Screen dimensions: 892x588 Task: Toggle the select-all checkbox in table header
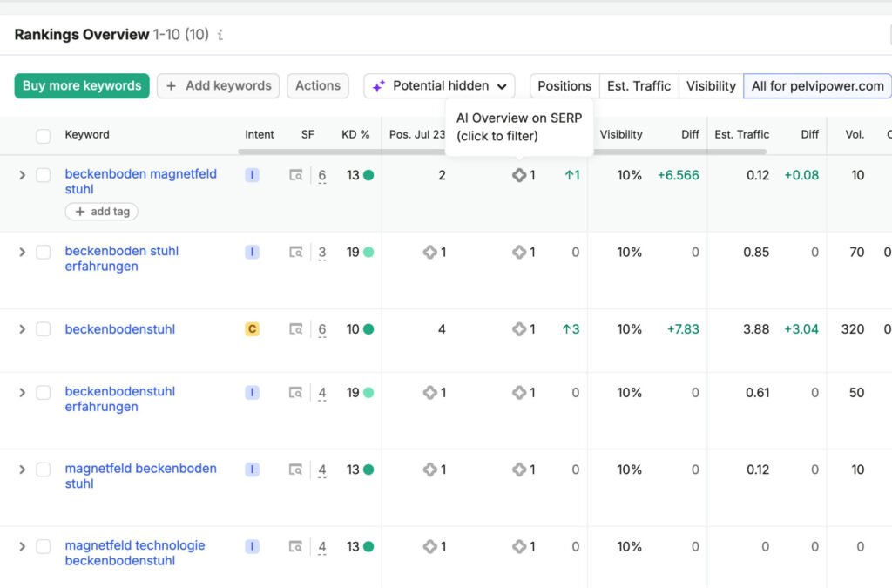point(44,135)
